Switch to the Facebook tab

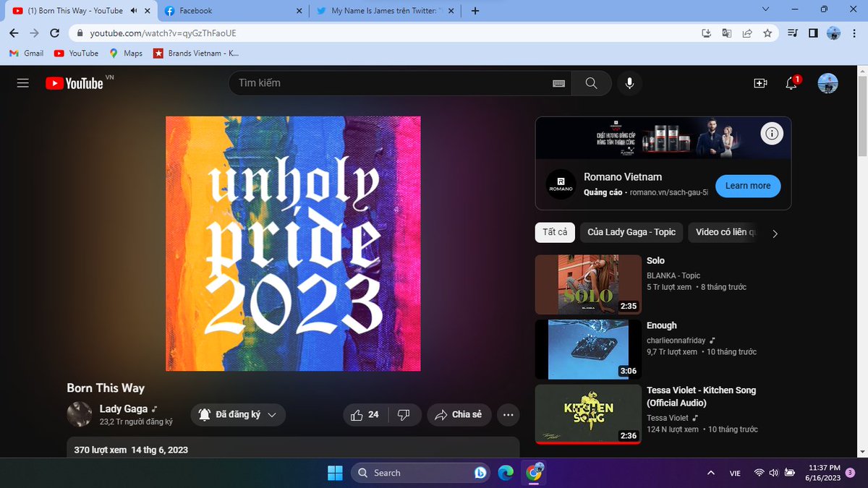(230, 11)
